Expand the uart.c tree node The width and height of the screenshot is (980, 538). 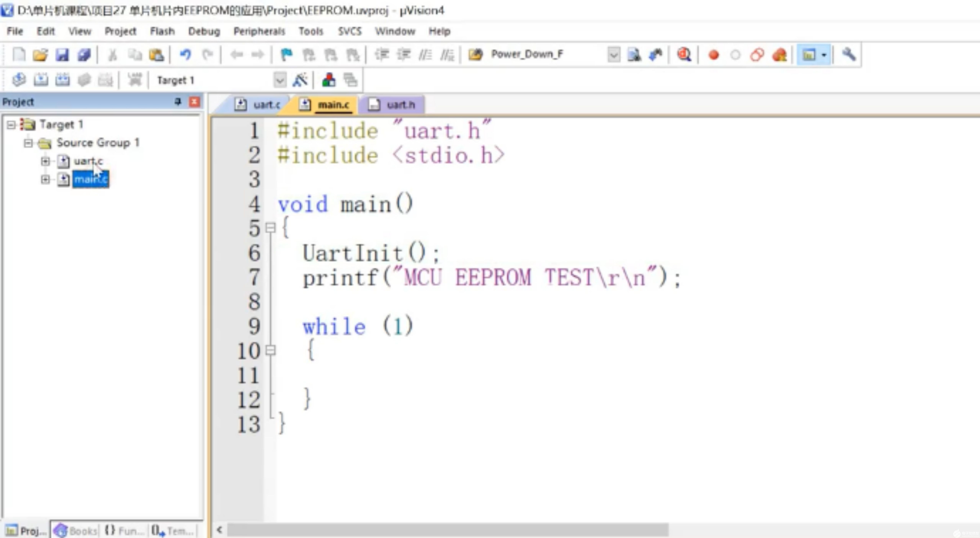45,161
